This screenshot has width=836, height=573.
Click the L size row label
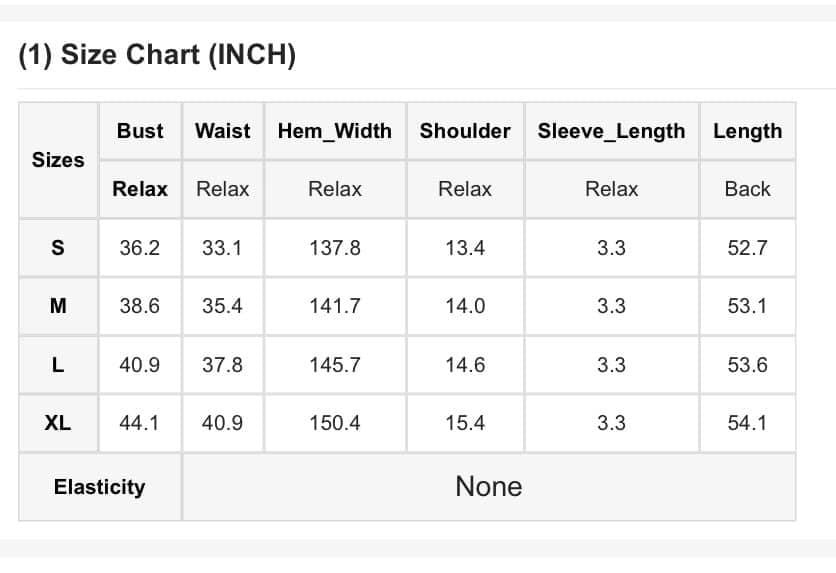point(58,365)
